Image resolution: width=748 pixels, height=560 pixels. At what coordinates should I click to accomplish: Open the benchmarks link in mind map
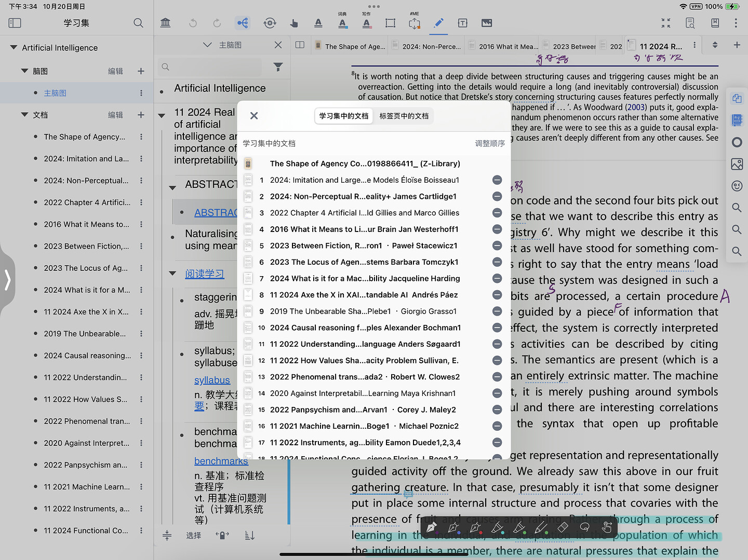(x=221, y=461)
